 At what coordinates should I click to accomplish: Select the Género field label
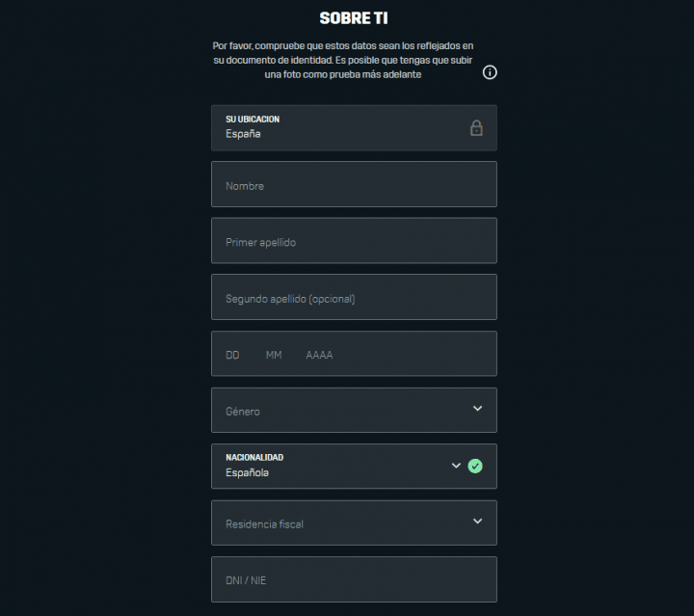click(x=243, y=412)
